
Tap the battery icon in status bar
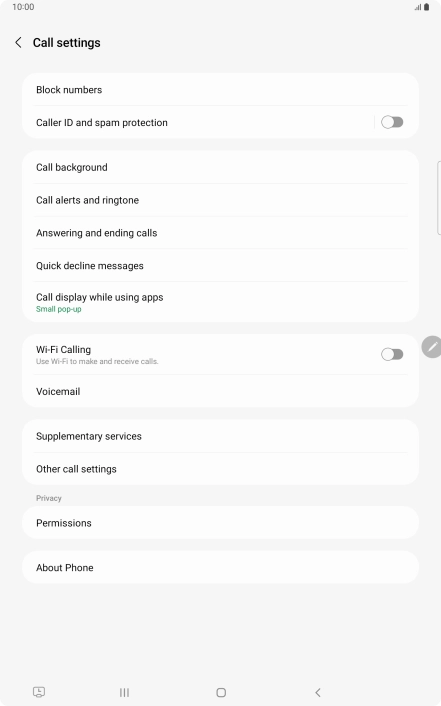pyautogui.click(x=427, y=7)
